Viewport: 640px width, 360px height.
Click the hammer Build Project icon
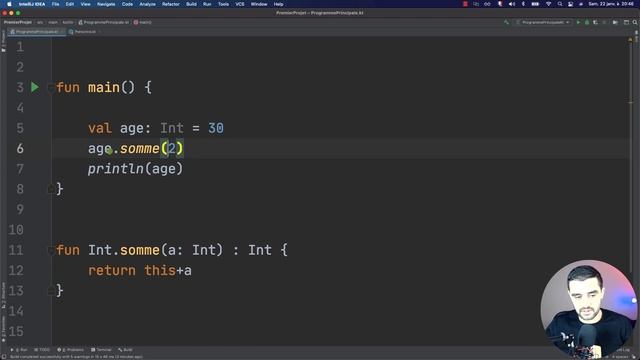(507, 22)
